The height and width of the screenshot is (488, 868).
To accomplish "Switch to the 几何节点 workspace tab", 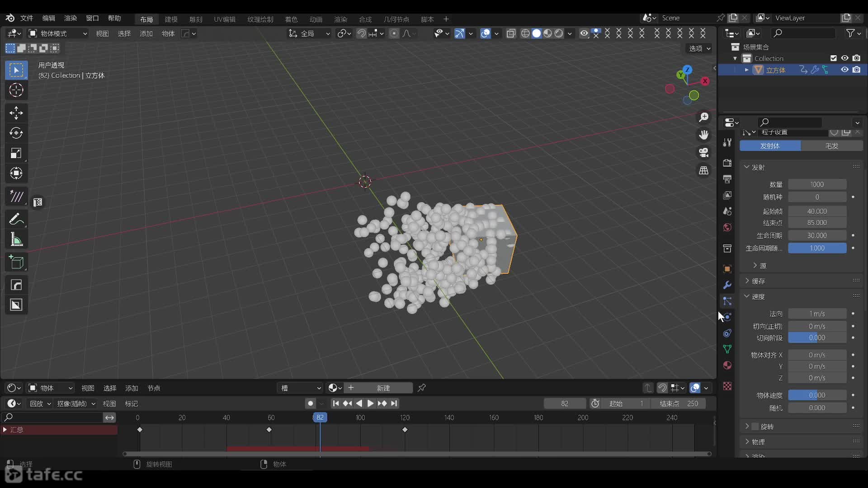I will pyautogui.click(x=396, y=19).
